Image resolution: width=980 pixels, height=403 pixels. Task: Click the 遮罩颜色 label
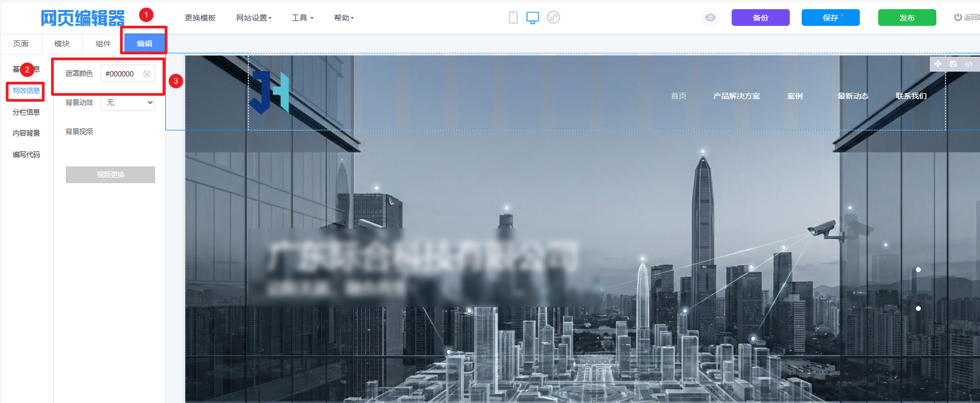[x=79, y=73]
